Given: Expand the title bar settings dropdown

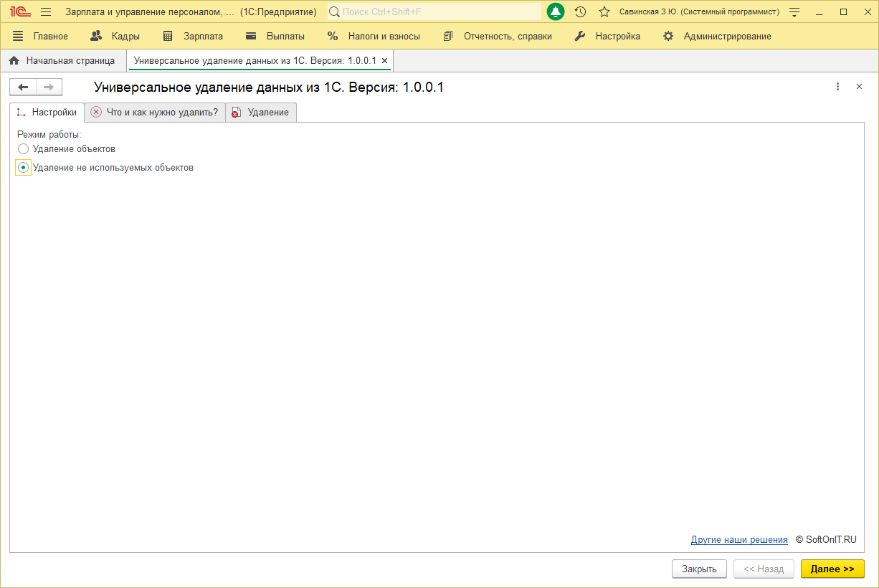Looking at the screenshot, I should click(x=794, y=11).
